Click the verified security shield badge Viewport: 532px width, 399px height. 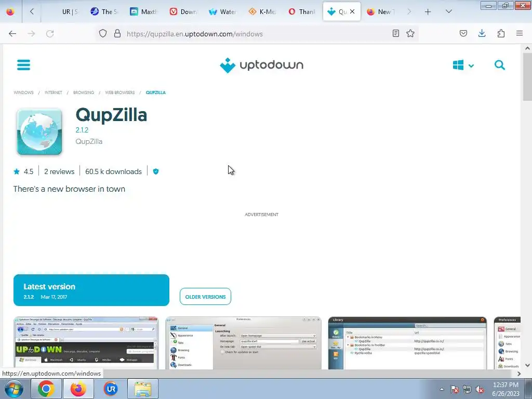(x=156, y=171)
